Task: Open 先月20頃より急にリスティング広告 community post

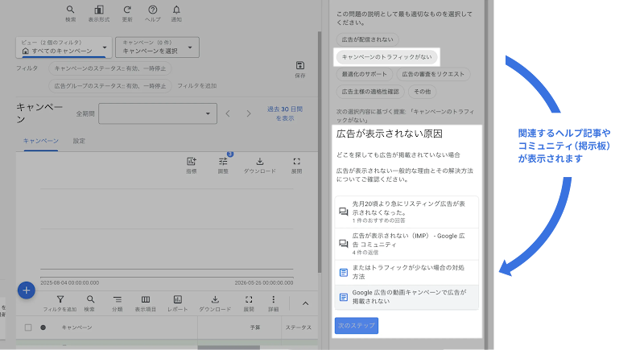Action: (407, 212)
